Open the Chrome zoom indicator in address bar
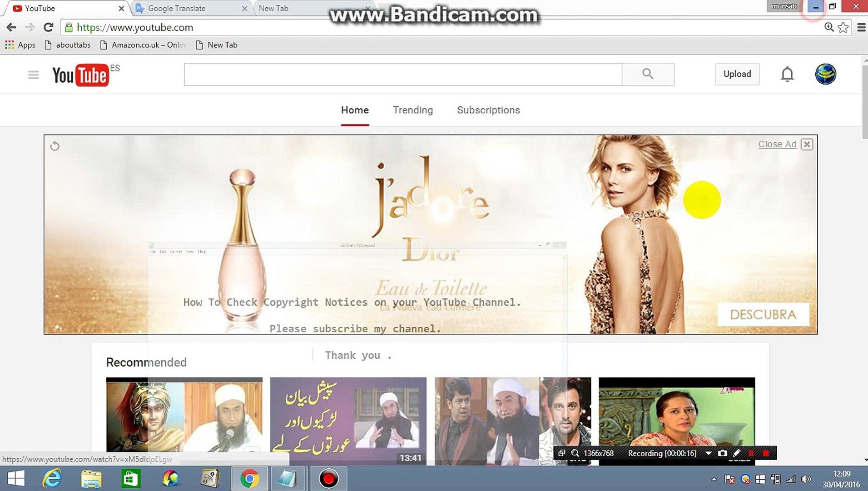The height and width of the screenshot is (491, 868). pyautogui.click(x=829, y=27)
